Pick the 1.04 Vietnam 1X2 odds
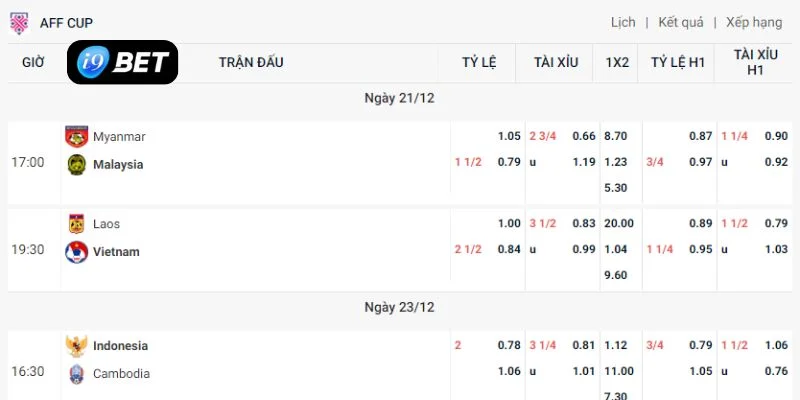The image size is (800, 400). coord(615,249)
